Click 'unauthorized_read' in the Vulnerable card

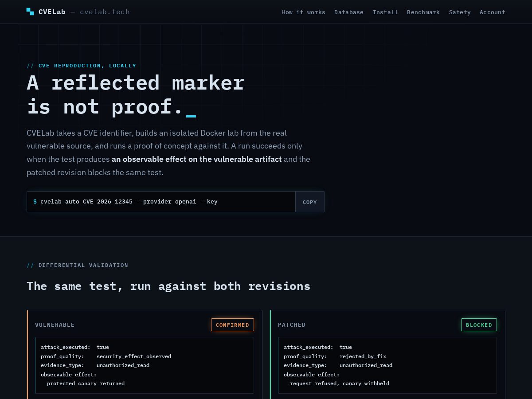click(123, 365)
